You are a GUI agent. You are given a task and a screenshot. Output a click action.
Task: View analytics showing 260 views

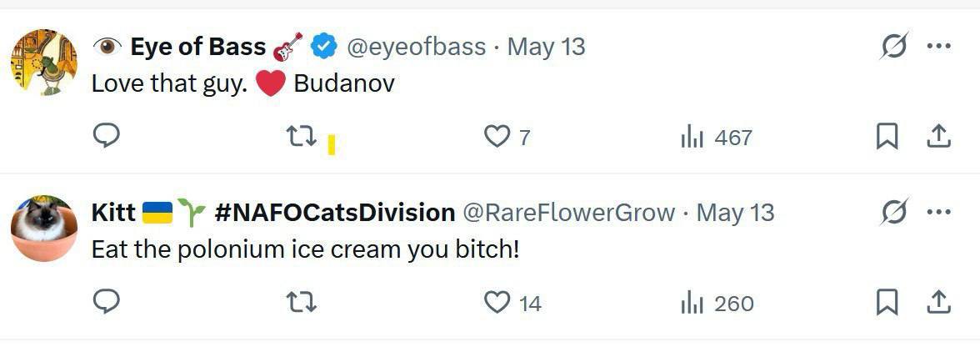point(692,303)
